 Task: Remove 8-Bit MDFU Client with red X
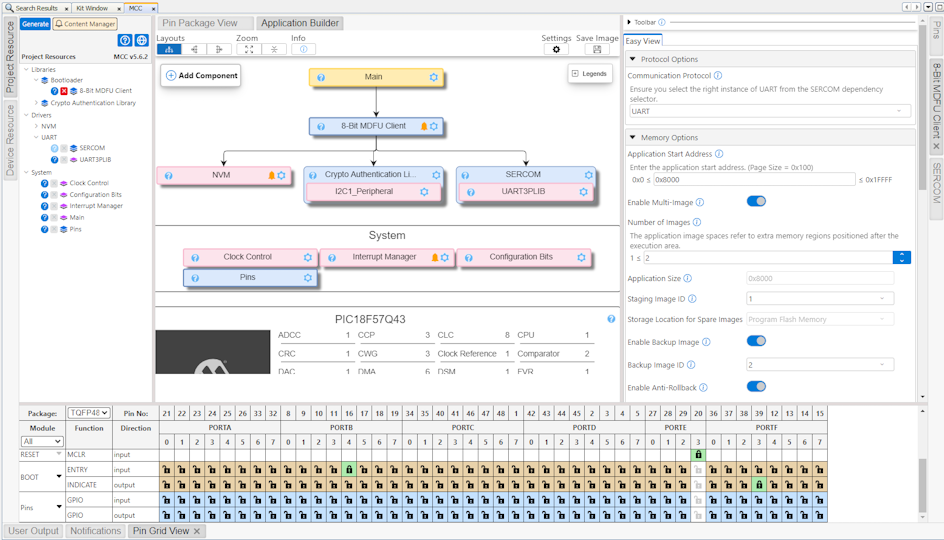tap(64, 91)
